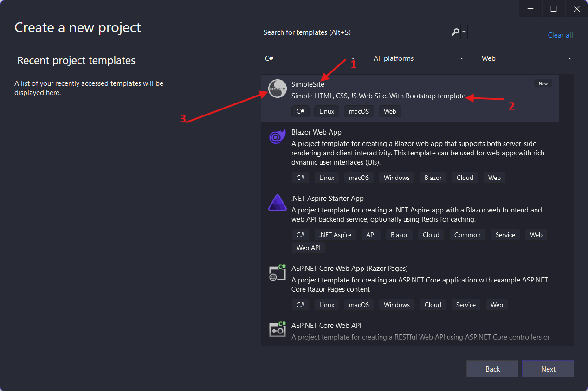Click the Next button
588x391 pixels.
pyautogui.click(x=548, y=369)
